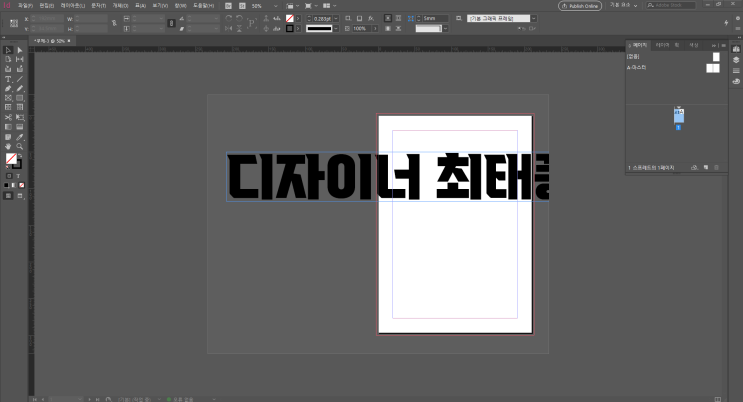Open the 파일 (File) menu
This screenshot has height=402, width=743.
25,6
